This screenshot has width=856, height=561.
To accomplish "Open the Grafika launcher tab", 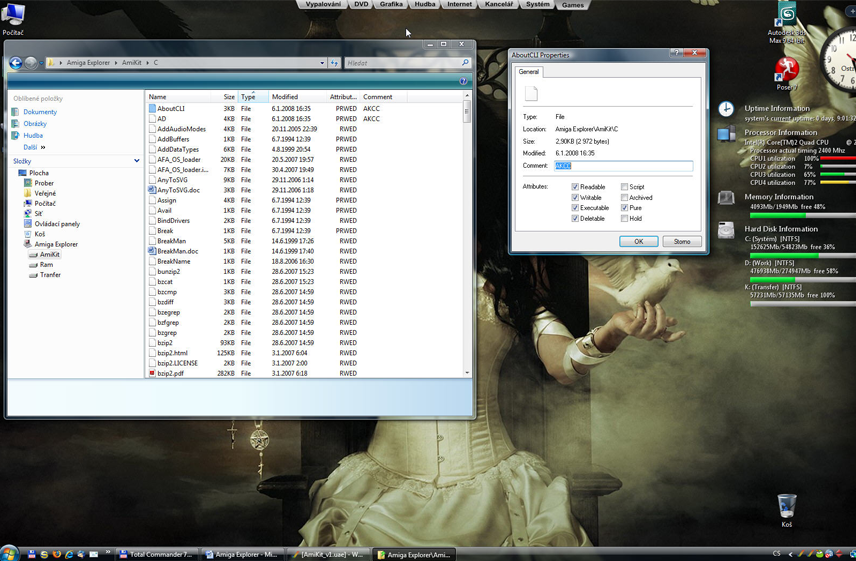I will pos(391,4).
